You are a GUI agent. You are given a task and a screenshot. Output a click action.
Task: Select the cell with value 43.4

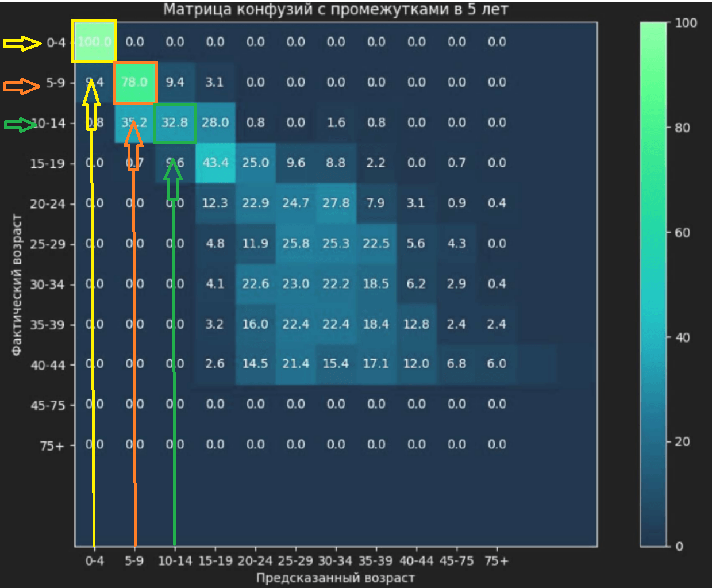click(x=215, y=163)
